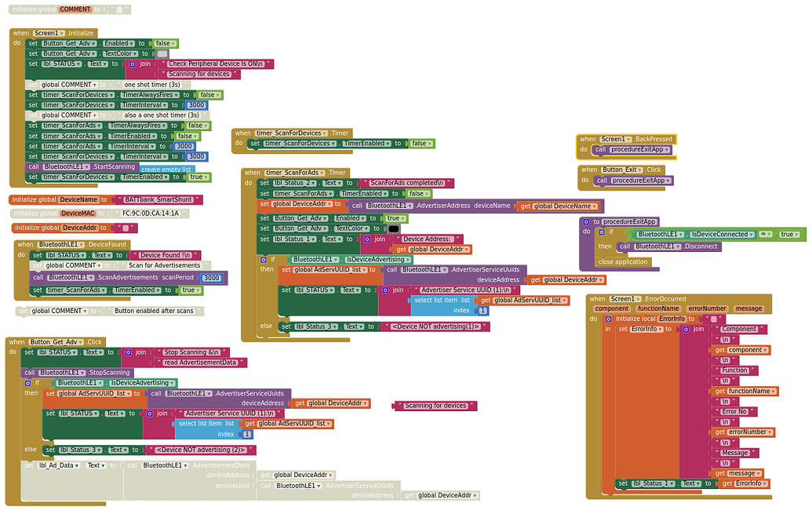812x514 pixels.
Task: Open the equals operator dropdown in procedureExitApp
Action: tap(766, 234)
